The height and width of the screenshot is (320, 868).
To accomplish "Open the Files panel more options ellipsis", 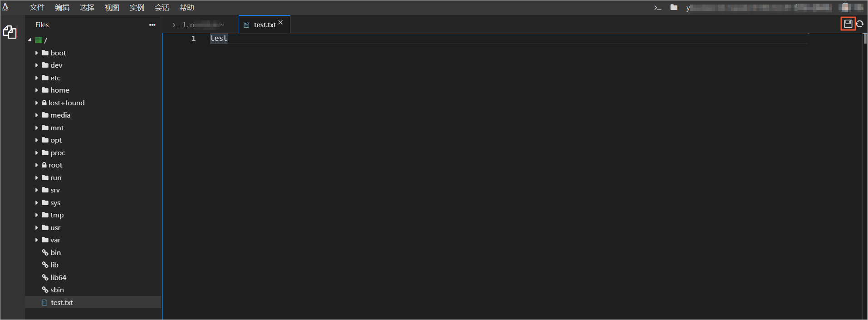I will tap(152, 25).
